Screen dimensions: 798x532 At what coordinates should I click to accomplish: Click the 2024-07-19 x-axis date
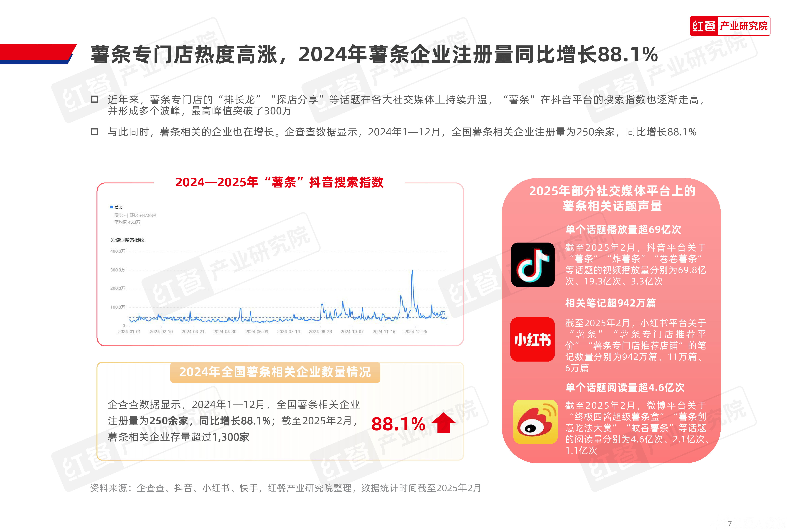(x=288, y=332)
